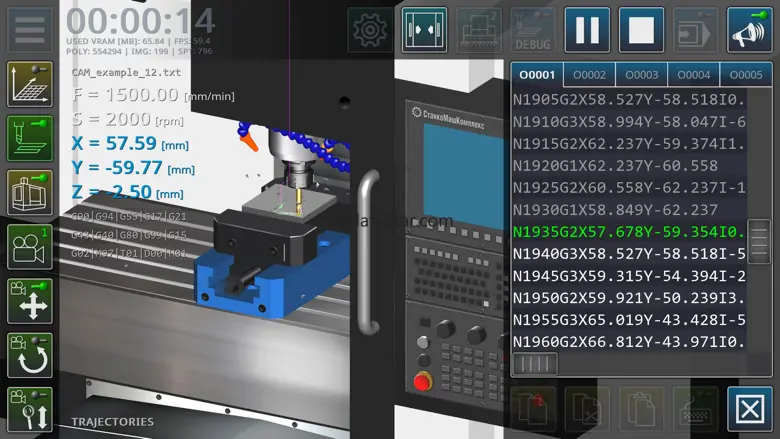Open the O0005 program tab
The height and width of the screenshot is (439, 780).
pos(746,75)
